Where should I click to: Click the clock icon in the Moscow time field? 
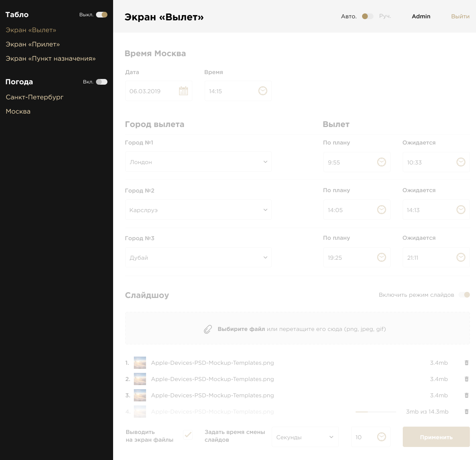coord(263,91)
